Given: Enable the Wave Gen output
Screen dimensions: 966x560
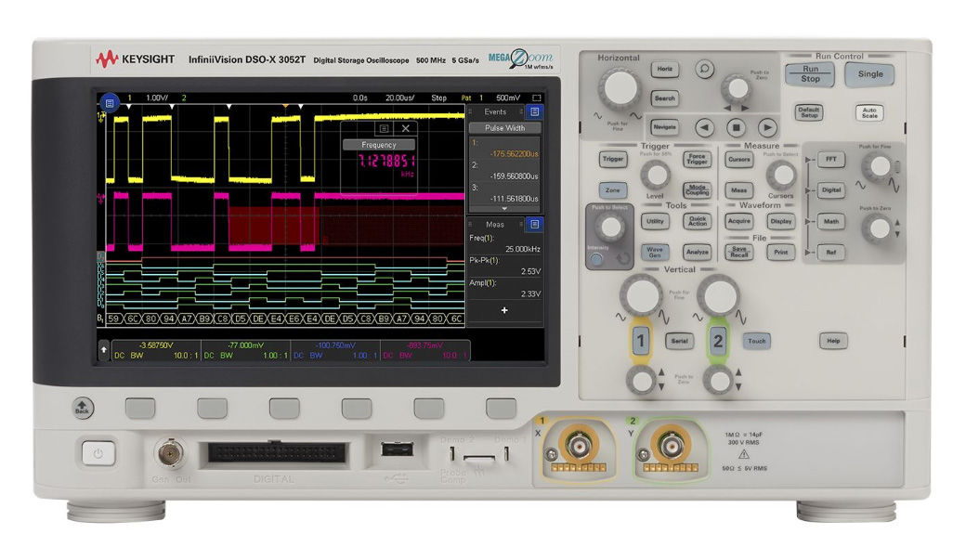Looking at the screenshot, I should 656,251.
